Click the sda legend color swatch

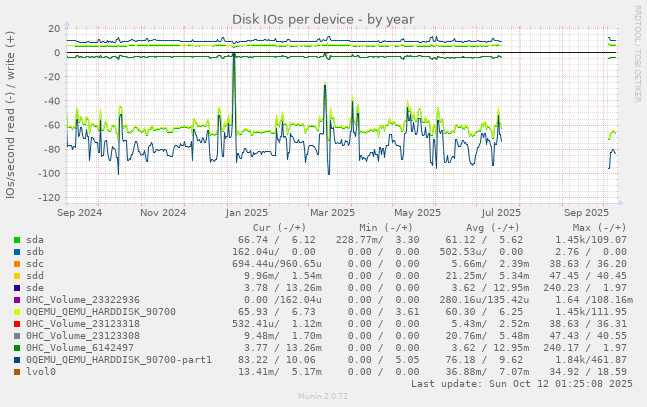(17, 240)
